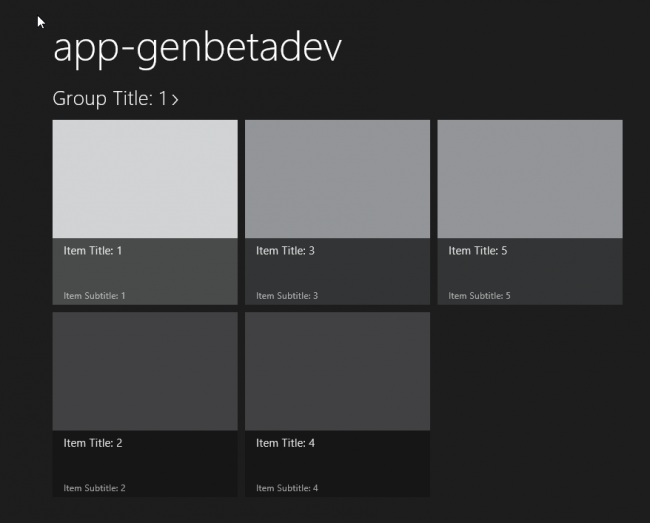Screen dimensions: 650x523
Task: Click the label 'Item Subtitle: 1'
Action: coord(94,296)
